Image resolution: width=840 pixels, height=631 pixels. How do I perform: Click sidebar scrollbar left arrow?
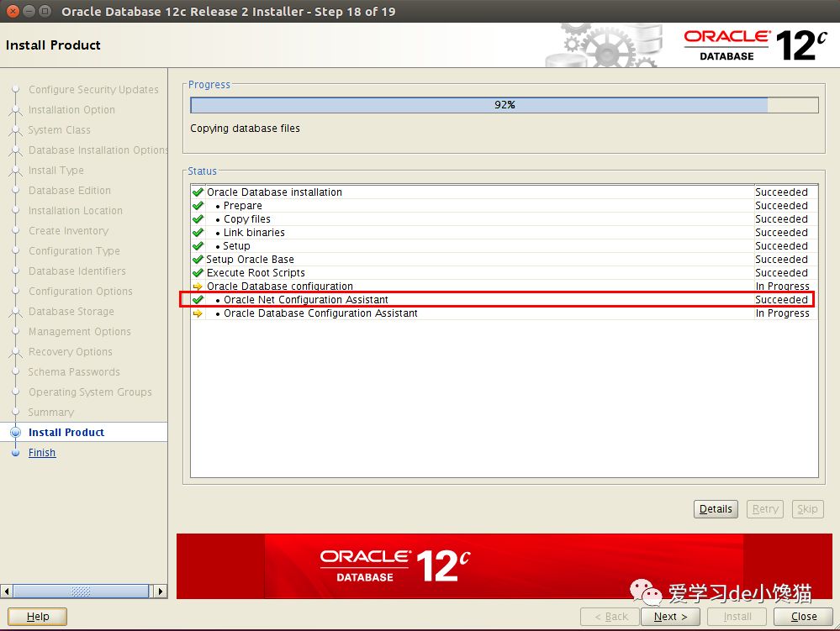[x=7, y=592]
